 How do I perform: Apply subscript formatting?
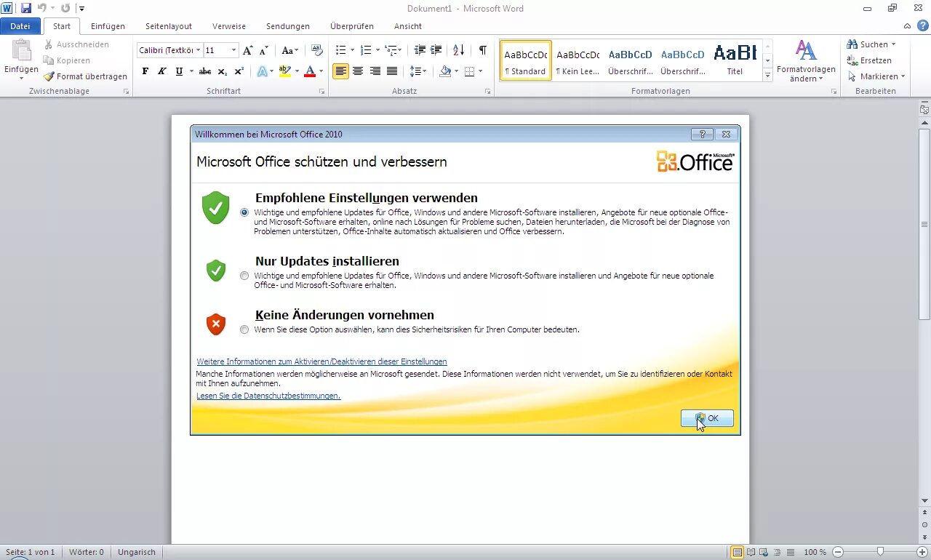pyautogui.click(x=223, y=71)
